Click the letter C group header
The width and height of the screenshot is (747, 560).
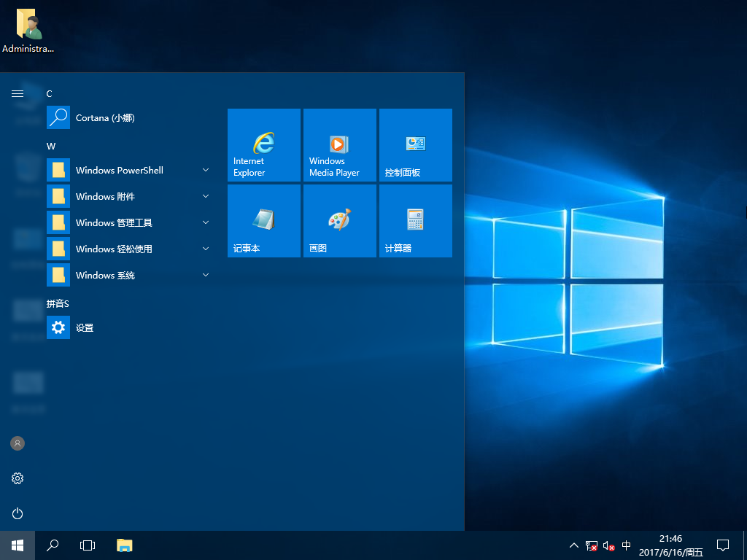(49, 94)
